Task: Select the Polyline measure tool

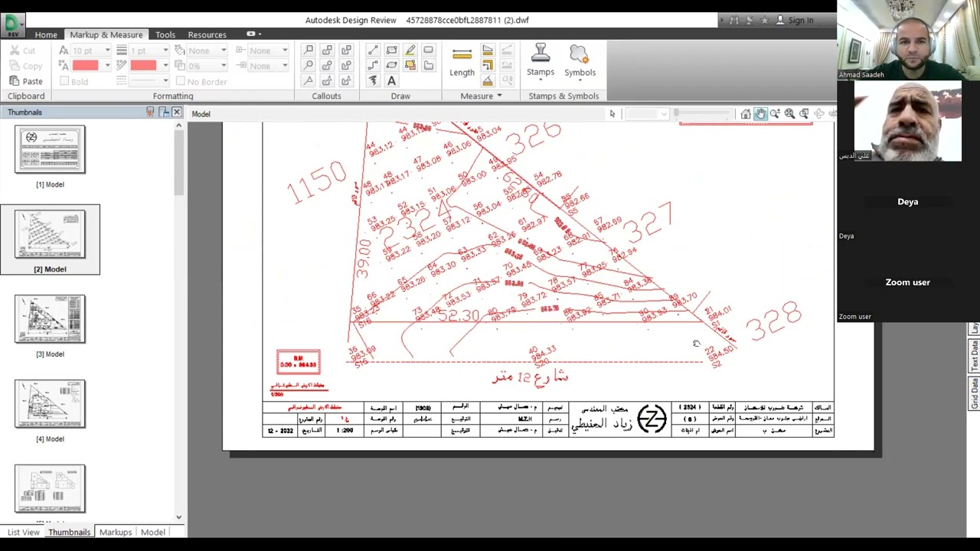Action: tap(488, 66)
